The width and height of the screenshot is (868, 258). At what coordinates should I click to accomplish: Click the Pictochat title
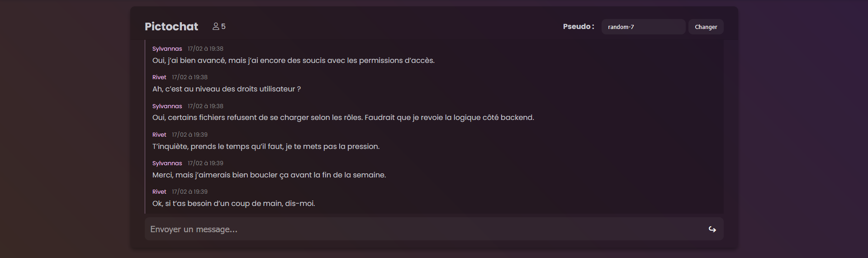pyautogui.click(x=171, y=26)
